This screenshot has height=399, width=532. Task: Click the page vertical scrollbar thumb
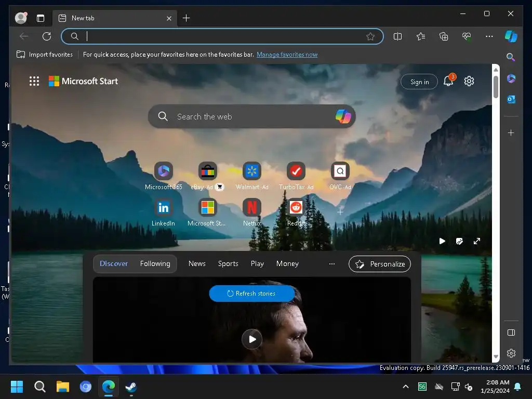point(496,87)
